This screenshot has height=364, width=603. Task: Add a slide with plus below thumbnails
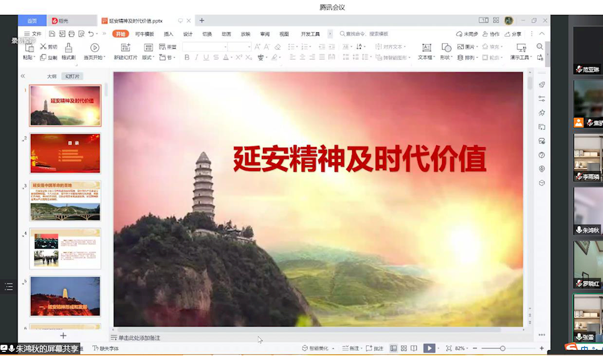click(63, 336)
